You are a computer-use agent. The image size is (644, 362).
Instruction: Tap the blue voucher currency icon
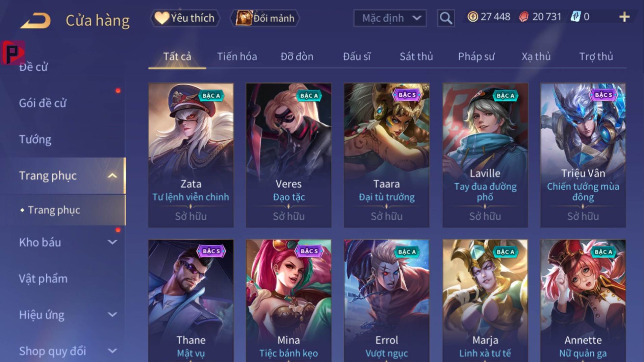tap(575, 17)
